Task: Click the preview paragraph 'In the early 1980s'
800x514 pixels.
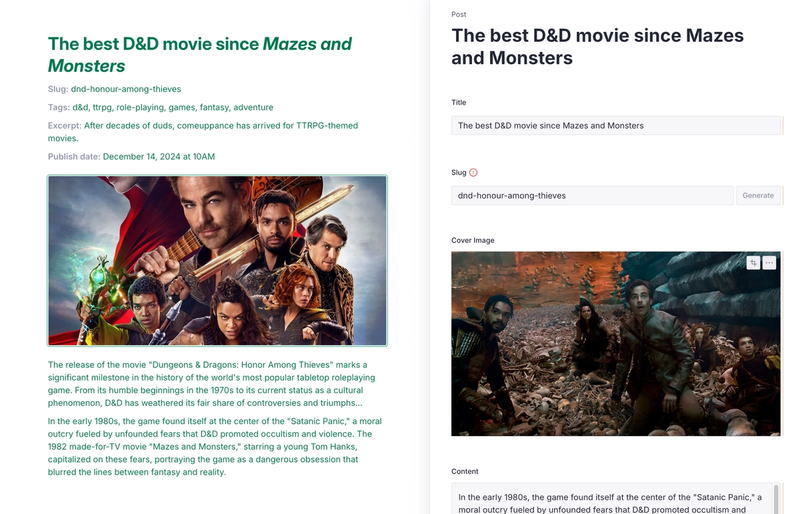Action: (215, 447)
